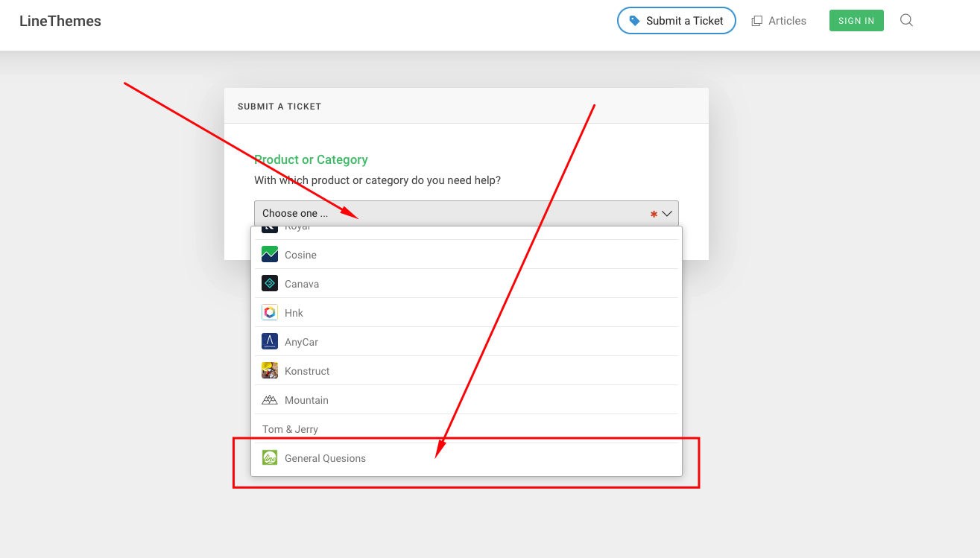Select the Tom & Jerry option
The image size is (980, 558).
coord(467,429)
